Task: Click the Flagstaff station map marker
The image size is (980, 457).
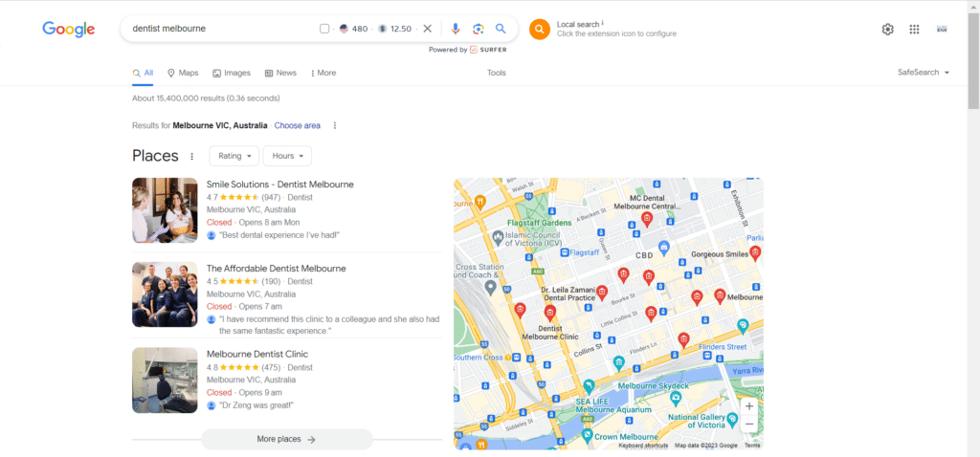Action: [x=565, y=252]
